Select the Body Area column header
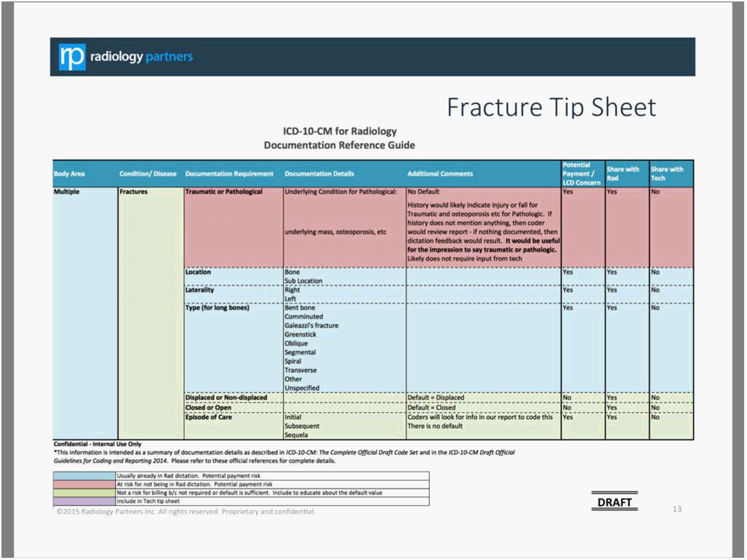The image size is (747, 560). (69, 174)
